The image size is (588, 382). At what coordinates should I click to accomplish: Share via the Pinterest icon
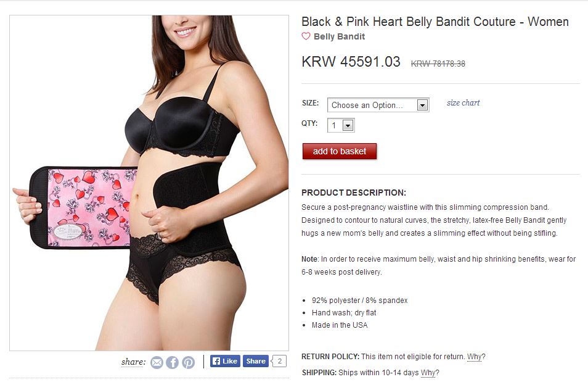[x=188, y=362]
